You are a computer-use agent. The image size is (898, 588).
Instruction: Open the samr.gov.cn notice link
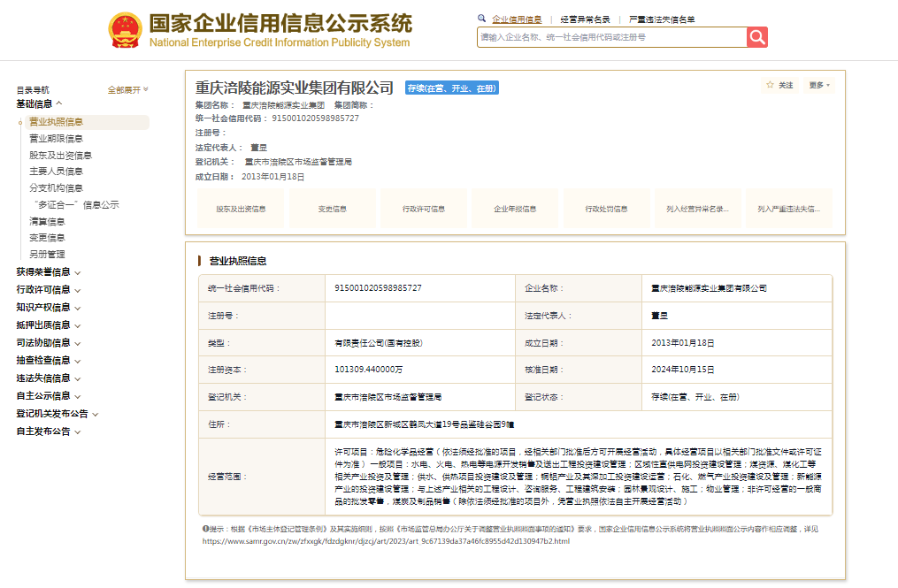point(386,540)
